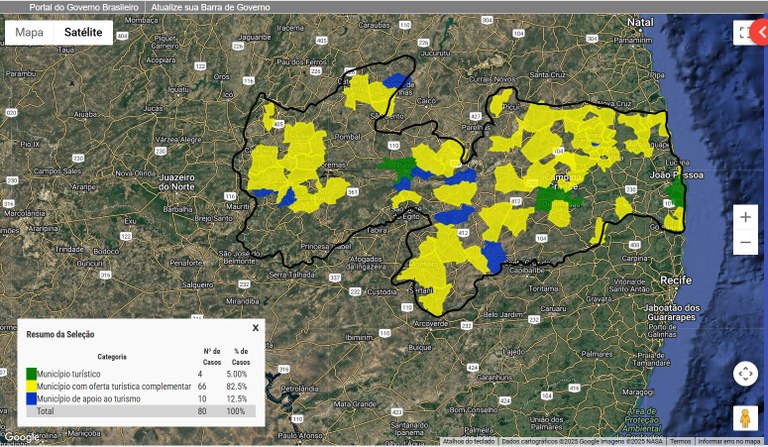The image size is (768, 447).
Task: Click Atalhos do teclado button
Action: 469,441
